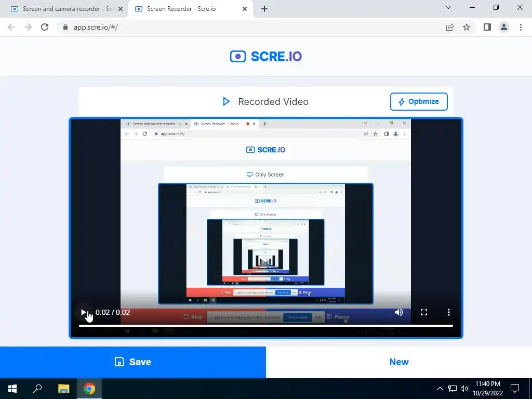Click the video progress bar
Image resolution: width=532 pixels, height=399 pixels.
(265, 326)
